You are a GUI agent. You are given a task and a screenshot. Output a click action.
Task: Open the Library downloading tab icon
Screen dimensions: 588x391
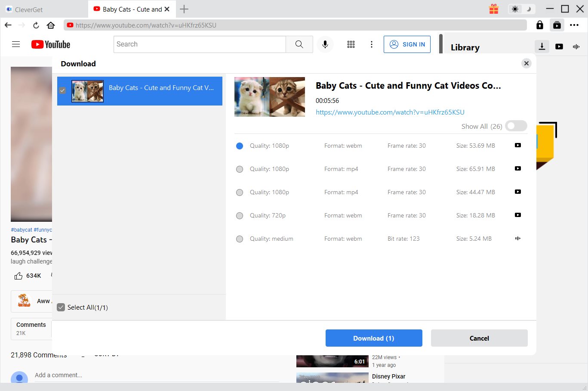542,47
